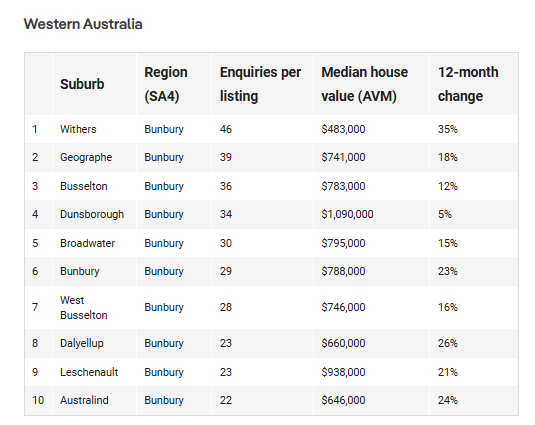The image size is (535, 425).
Task: Click the 12-month change column header
Action: [x=468, y=84]
